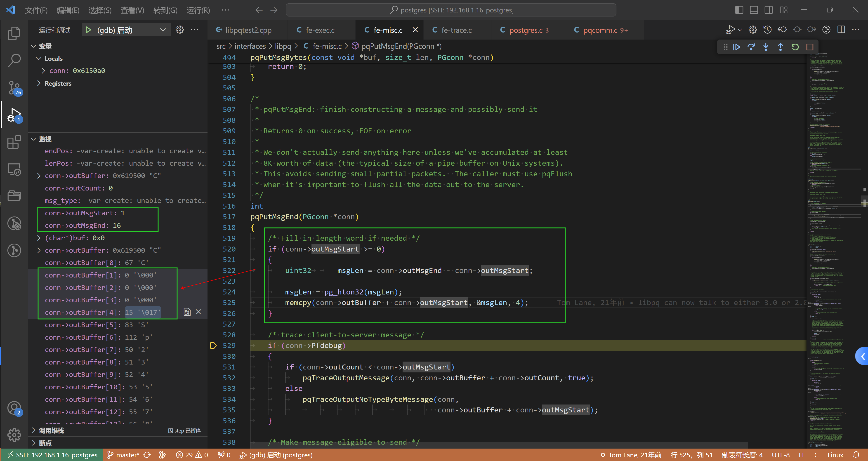This screenshot has height=461, width=868.
Task: Expand the Registers section in Locals
Action: 40,83
